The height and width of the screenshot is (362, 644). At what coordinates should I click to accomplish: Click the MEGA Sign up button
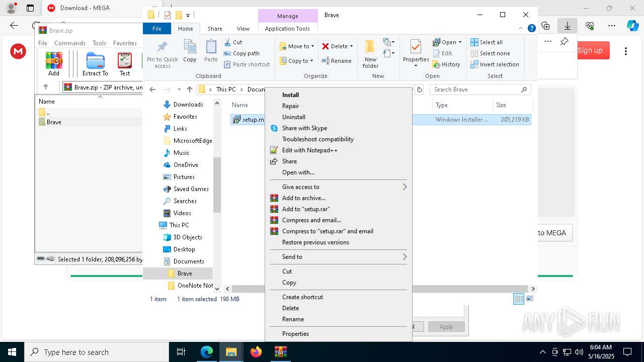coord(590,50)
